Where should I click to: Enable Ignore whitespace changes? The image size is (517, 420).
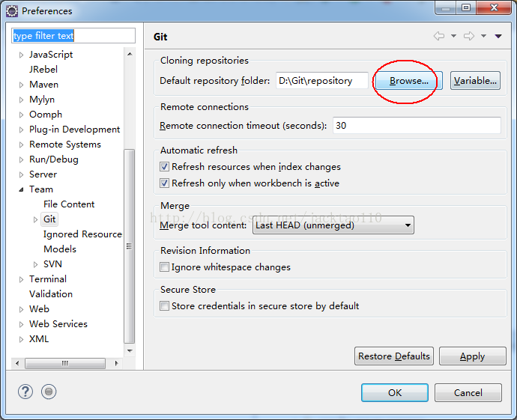pyautogui.click(x=164, y=267)
